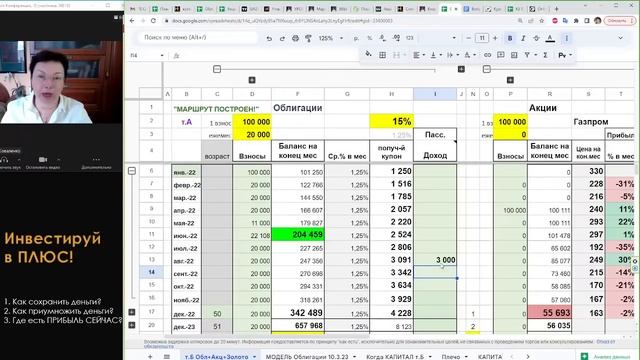The height and width of the screenshot is (360, 640).
Task: Expand the column group plus above column D
Action: coord(252,80)
